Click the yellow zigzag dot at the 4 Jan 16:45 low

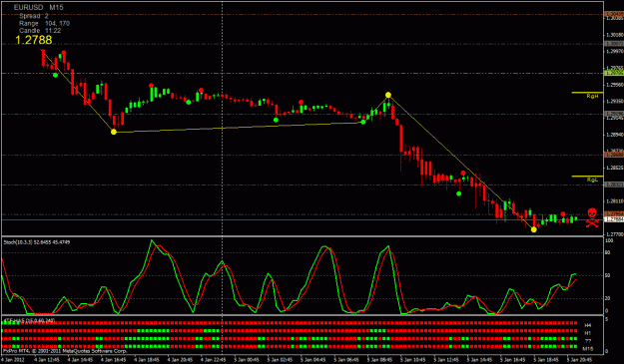coord(114,132)
